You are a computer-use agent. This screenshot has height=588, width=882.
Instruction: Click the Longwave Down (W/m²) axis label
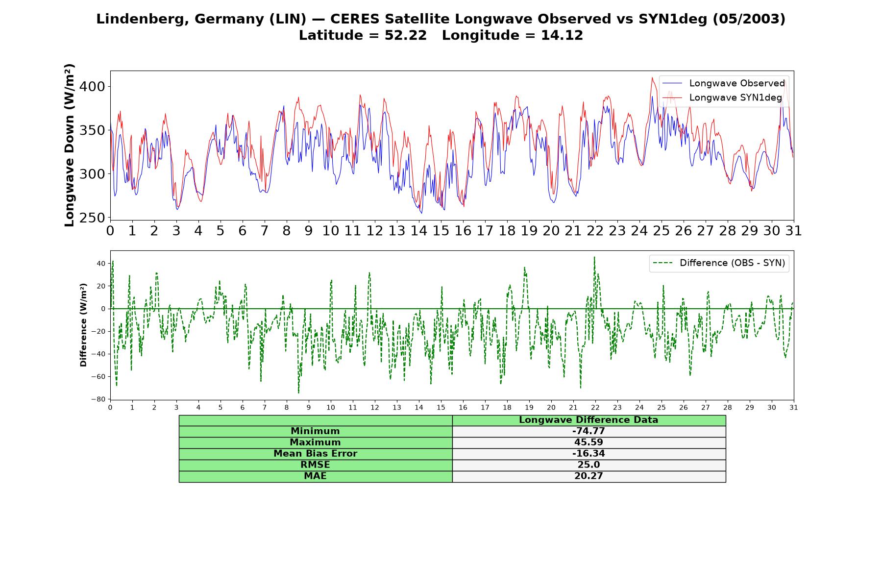[x=69, y=145]
